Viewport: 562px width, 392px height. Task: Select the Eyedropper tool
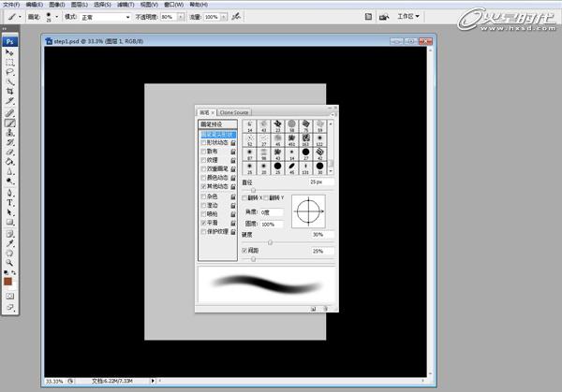click(x=9, y=244)
